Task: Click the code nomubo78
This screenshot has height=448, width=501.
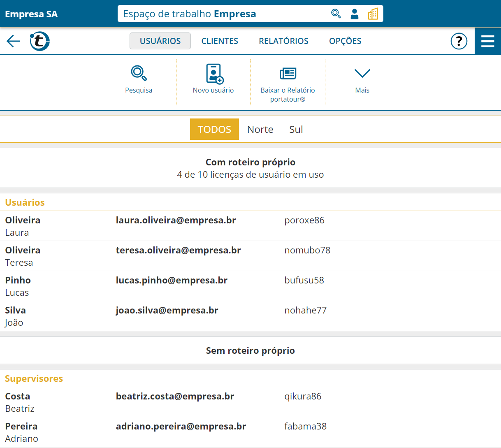Action: tap(307, 250)
